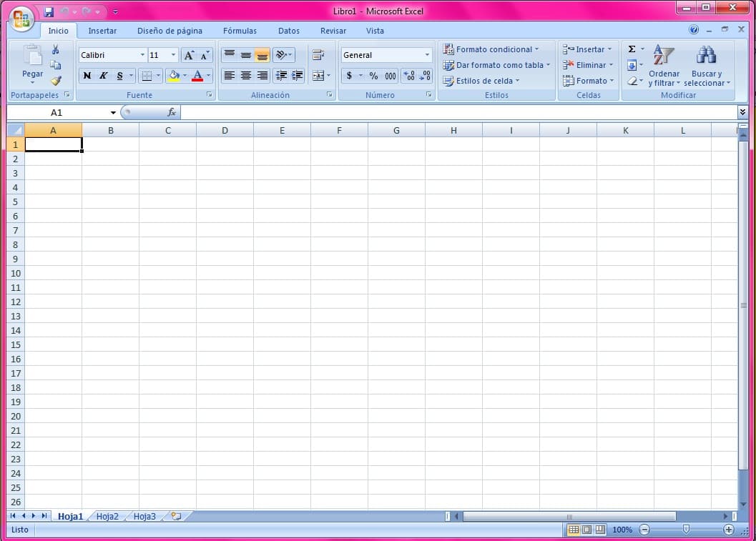The image size is (756, 541).
Task: Click Eliminar in Celdas group
Action: coord(588,65)
